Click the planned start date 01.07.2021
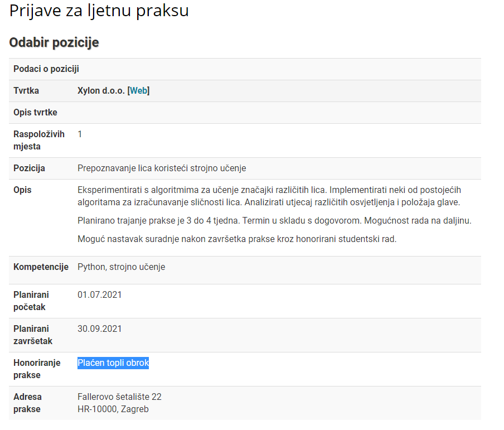The height and width of the screenshot is (430, 504). 100,295
